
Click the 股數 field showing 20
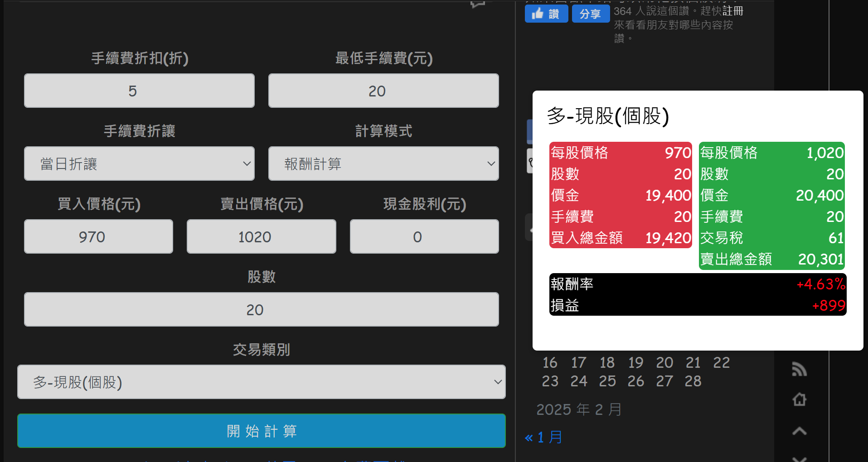[261, 309]
